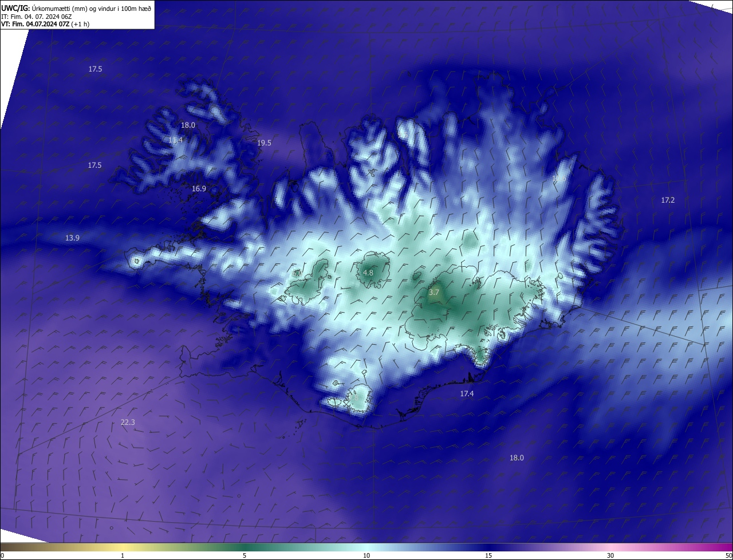Click the UWC/IG Úrkomumætti title line
Viewport: 733px width, 560px height.
point(76,8)
